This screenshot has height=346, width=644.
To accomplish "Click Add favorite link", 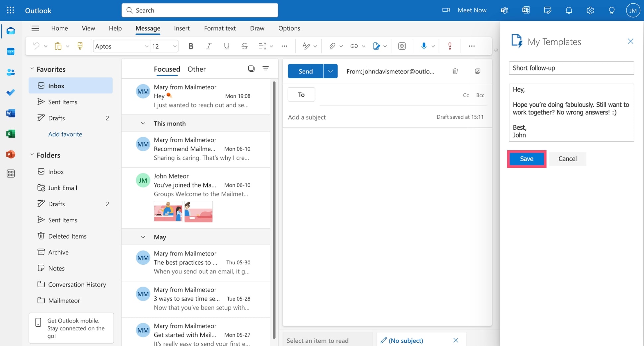I will [65, 134].
